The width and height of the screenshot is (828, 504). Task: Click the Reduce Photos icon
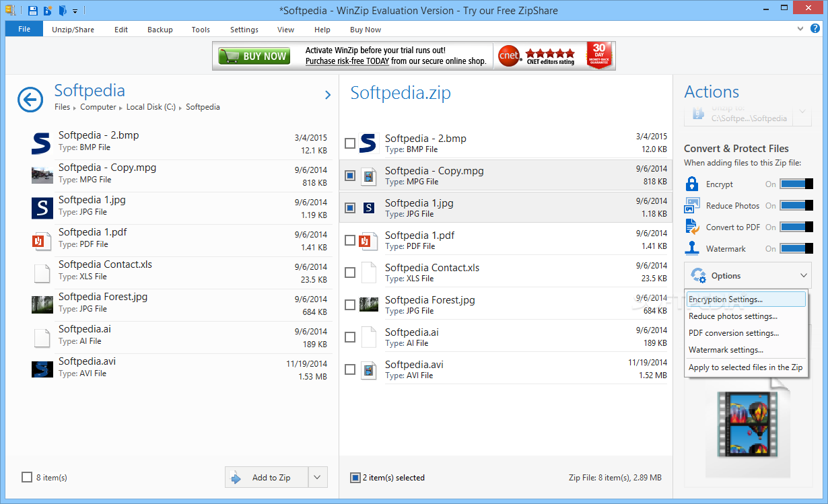692,205
